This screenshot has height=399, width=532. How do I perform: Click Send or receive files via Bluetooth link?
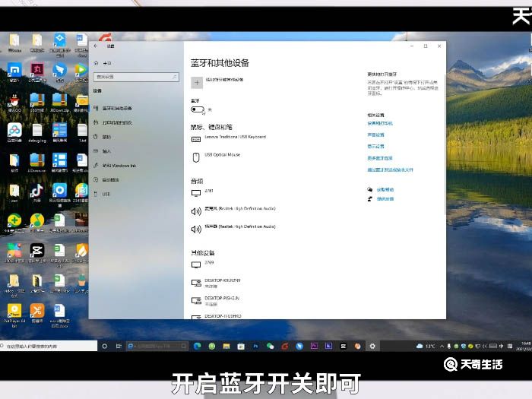pyautogui.click(x=390, y=169)
